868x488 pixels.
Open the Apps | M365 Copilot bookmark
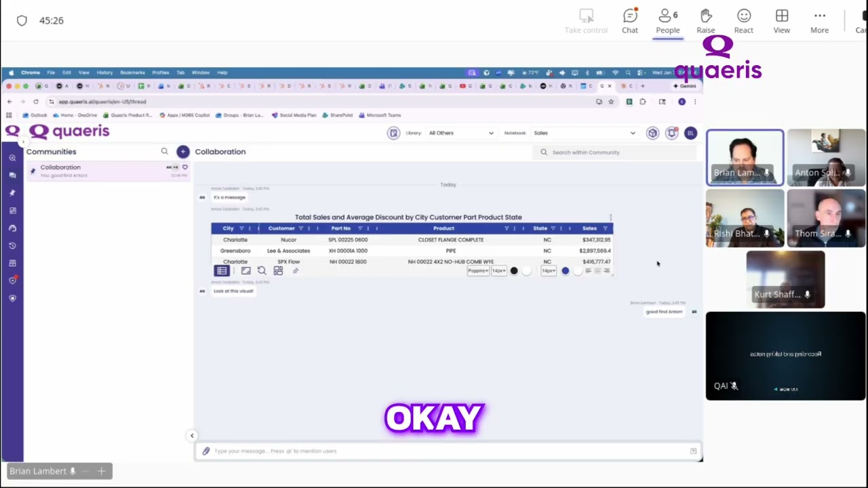pos(185,115)
